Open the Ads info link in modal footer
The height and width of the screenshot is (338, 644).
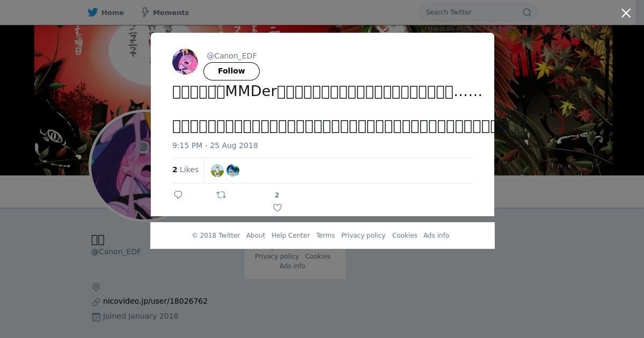[436, 236]
